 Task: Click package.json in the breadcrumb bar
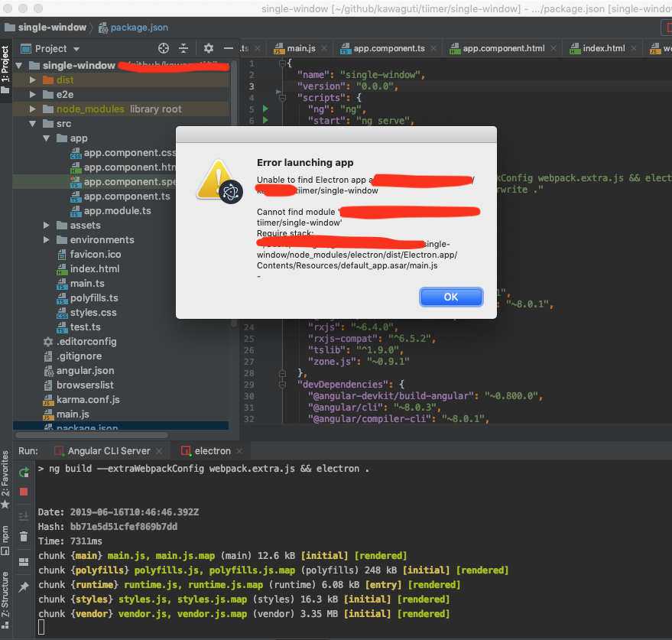[139, 28]
